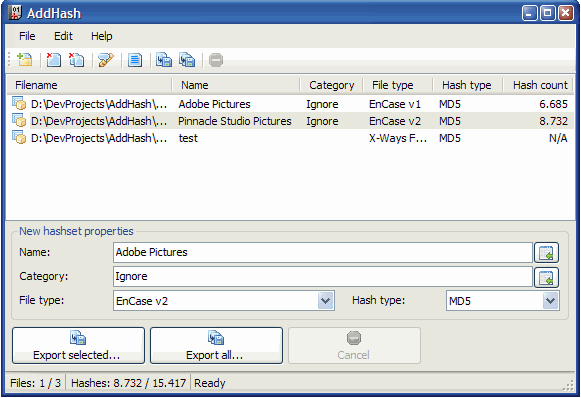Click the Category input field

(x=323, y=277)
